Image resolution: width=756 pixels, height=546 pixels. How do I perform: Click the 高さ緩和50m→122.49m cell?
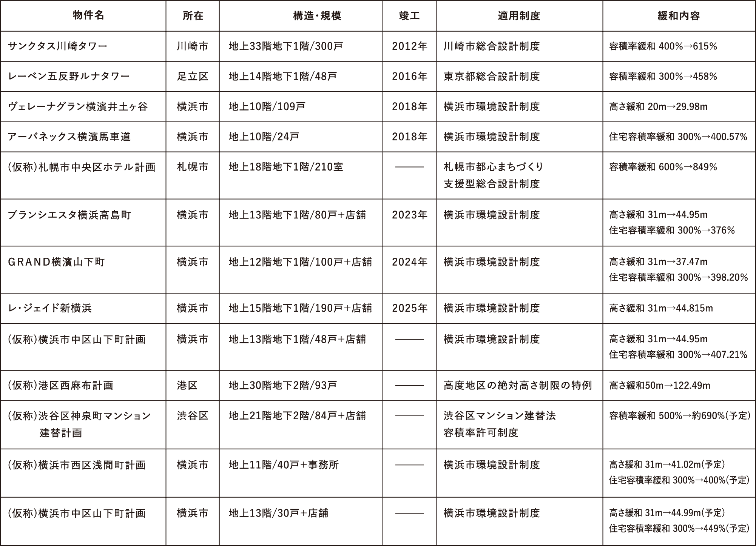click(x=659, y=385)
